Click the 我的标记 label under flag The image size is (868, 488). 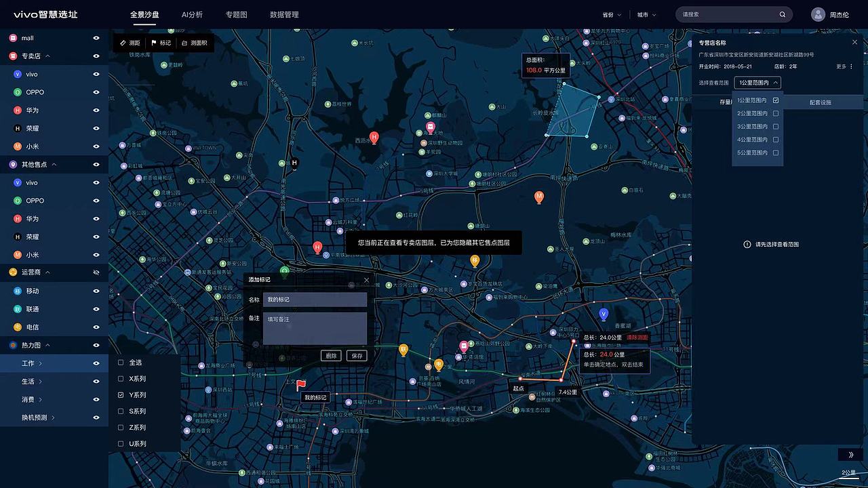[315, 398]
